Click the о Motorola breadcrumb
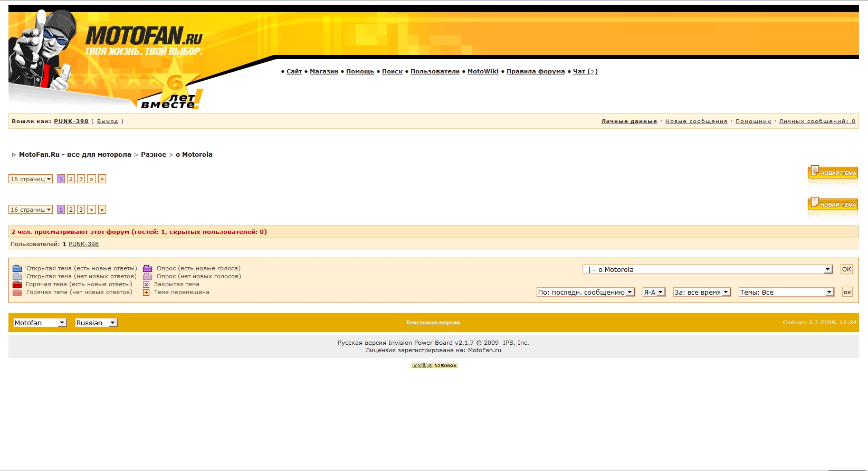 (x=194, y=155)
